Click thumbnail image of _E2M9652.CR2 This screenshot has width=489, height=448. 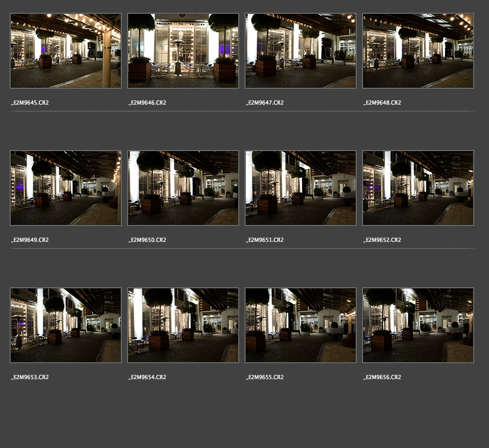418,188
